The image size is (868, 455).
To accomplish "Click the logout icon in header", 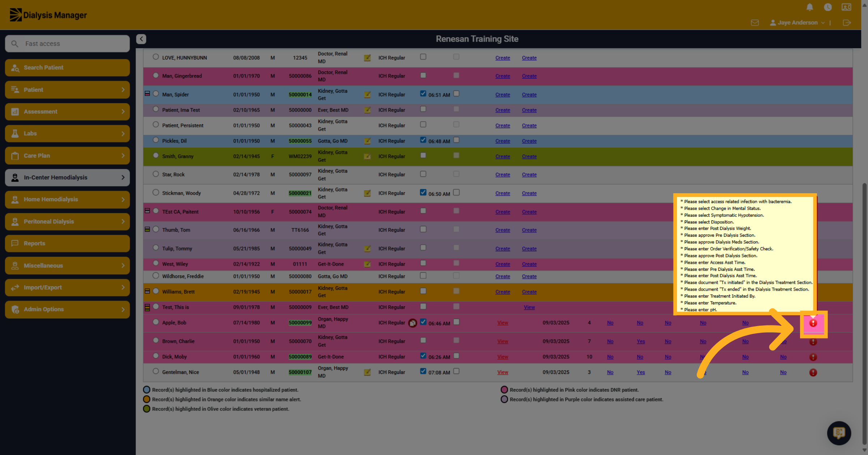I will [x=847, y=23].
